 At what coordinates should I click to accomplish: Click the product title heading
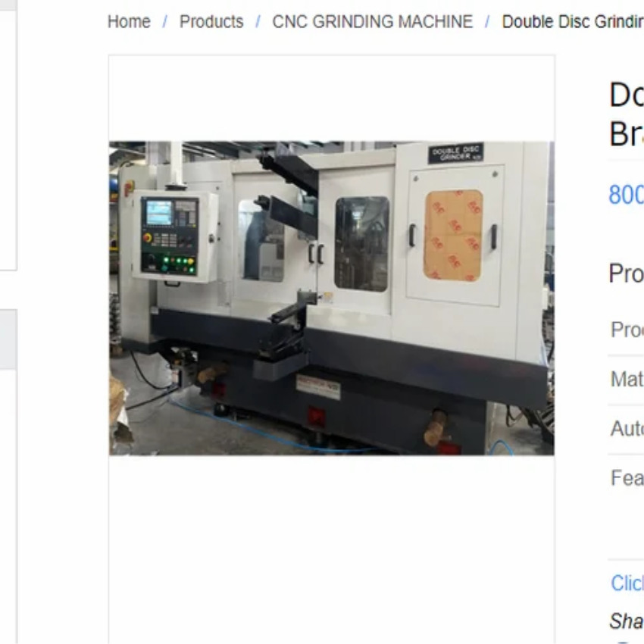[x=625, y=114]
